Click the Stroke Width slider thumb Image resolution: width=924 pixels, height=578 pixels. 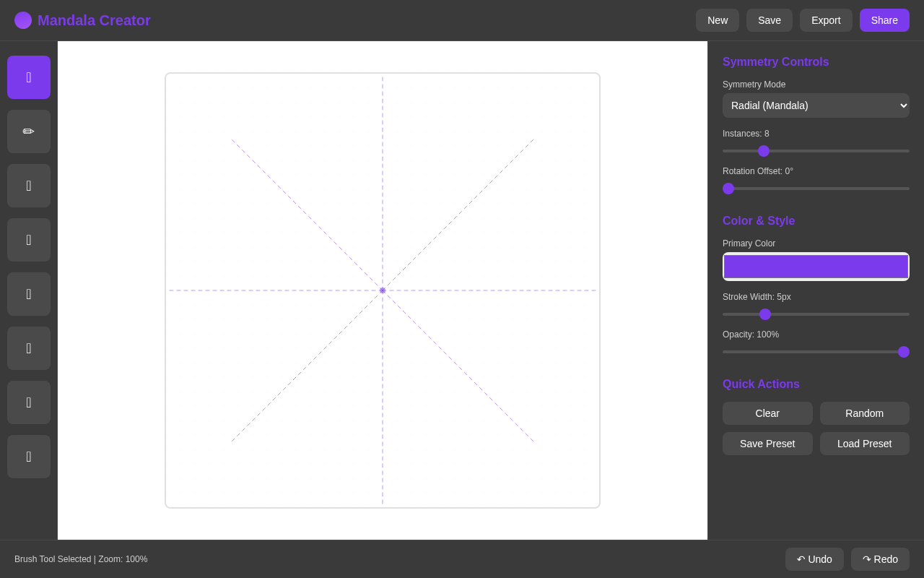(765, 314)
